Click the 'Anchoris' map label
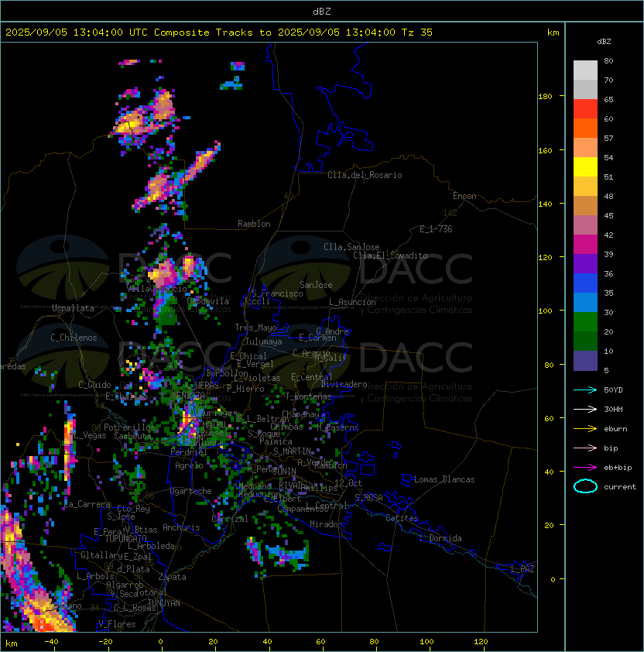This screenshot has width=644, height=652. pos(181,527)
